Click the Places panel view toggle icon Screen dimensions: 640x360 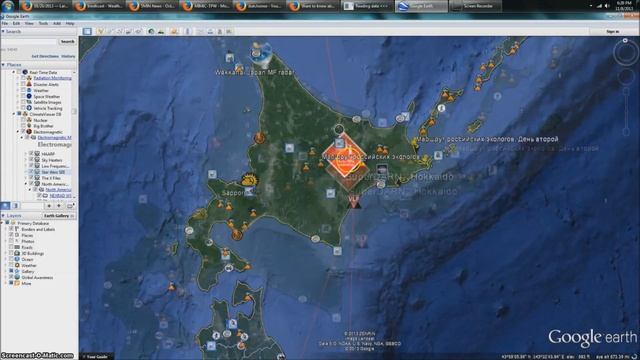pyautogui.click(x=16, y=206)
